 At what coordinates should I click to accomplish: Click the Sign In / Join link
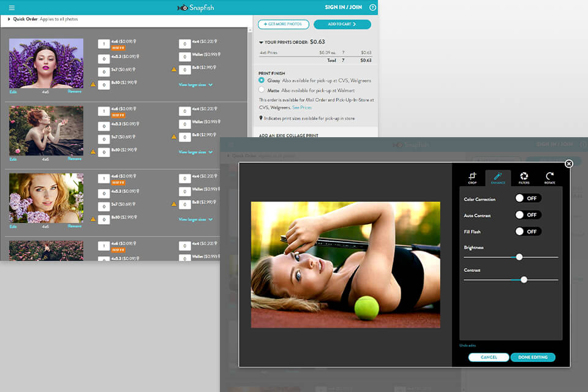(343, 7)
